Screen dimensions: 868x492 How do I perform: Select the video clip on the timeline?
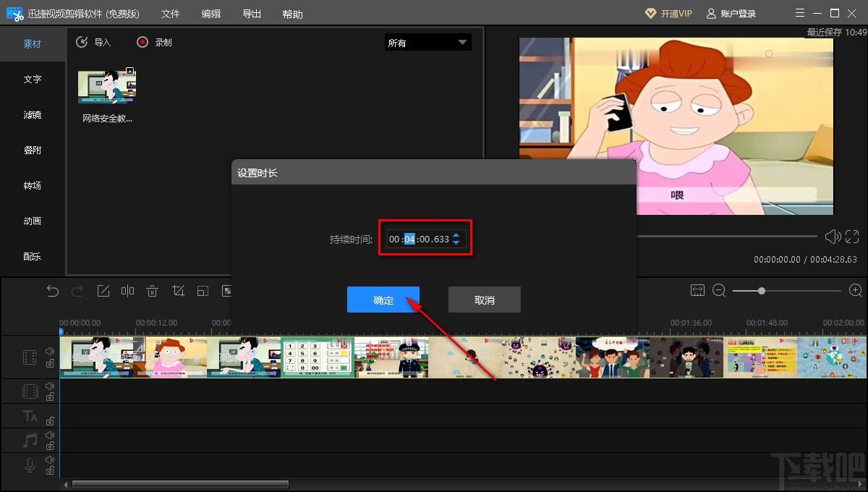[463, 357]
